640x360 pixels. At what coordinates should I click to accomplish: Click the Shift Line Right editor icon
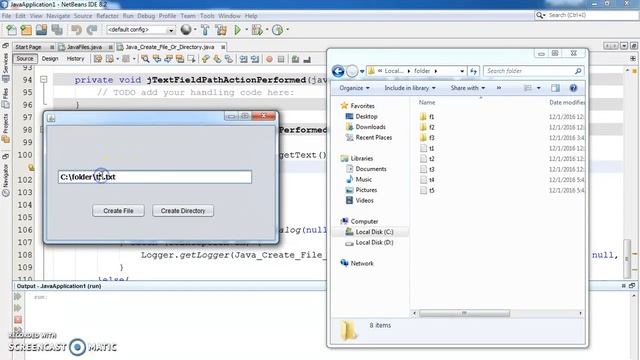(x=255, y=59)
